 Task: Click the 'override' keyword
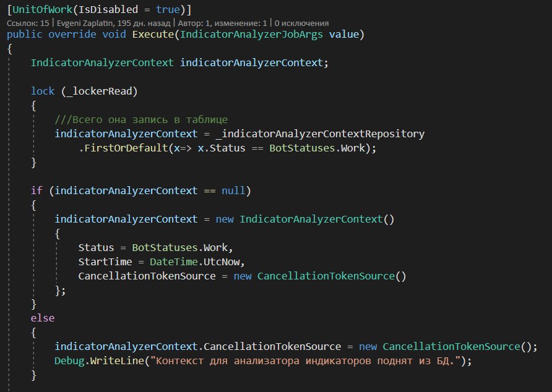(x=72, y=35)
